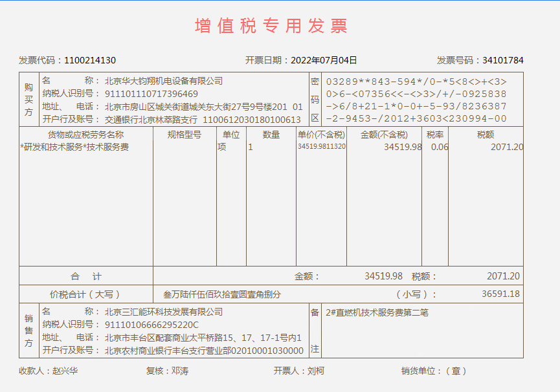Click seller name 北京三汇能环科技发展有限公司
Viewport: 560px width, 392px height.
coord(164,312)
